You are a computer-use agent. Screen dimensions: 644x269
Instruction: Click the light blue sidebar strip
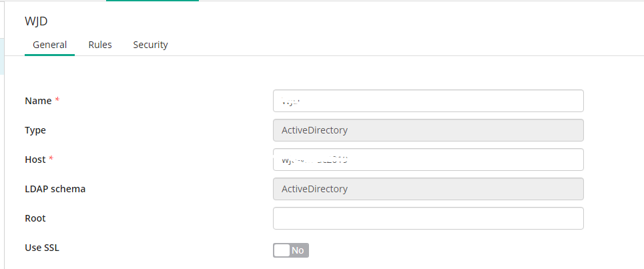(2, 56)
